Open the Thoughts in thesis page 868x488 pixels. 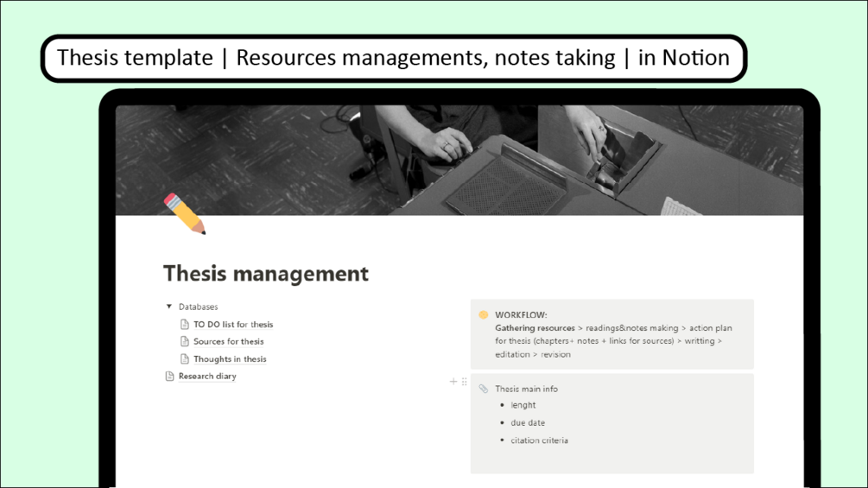click(x=230, y=359)
